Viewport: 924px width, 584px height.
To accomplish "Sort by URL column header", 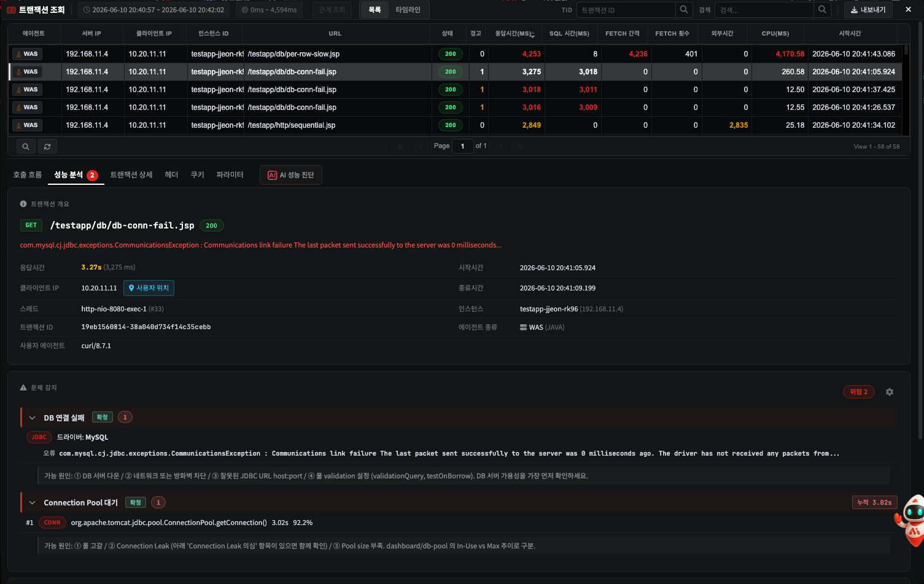I will coord(335,34).
